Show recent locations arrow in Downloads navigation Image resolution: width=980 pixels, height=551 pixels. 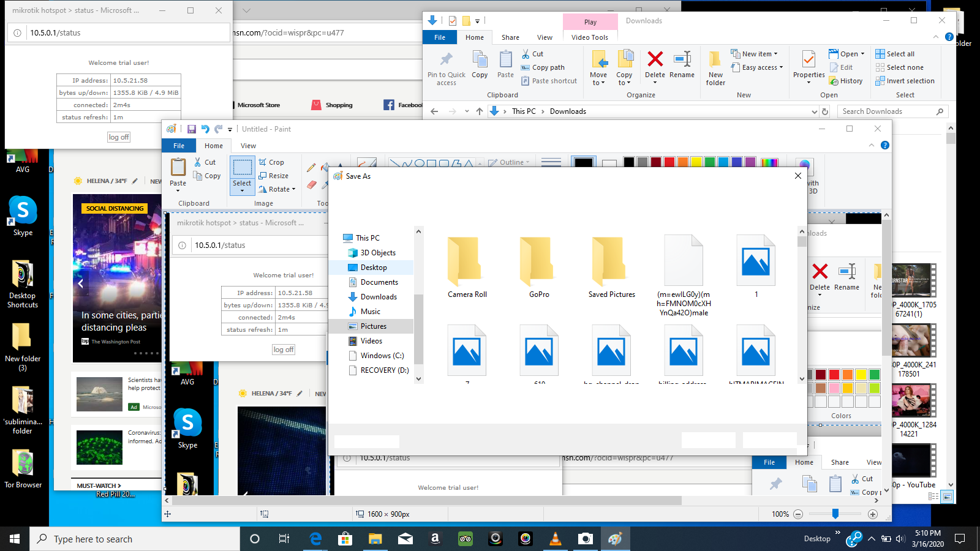[467, 111]
